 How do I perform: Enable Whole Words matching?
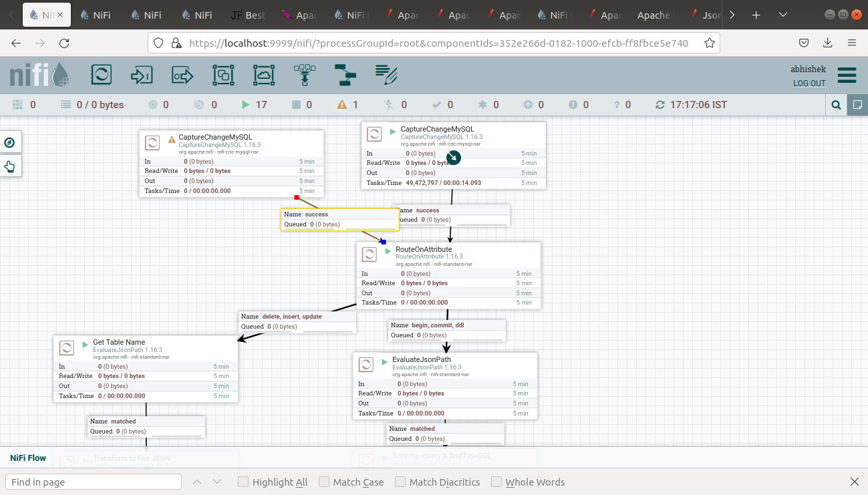tap(496, 481)
